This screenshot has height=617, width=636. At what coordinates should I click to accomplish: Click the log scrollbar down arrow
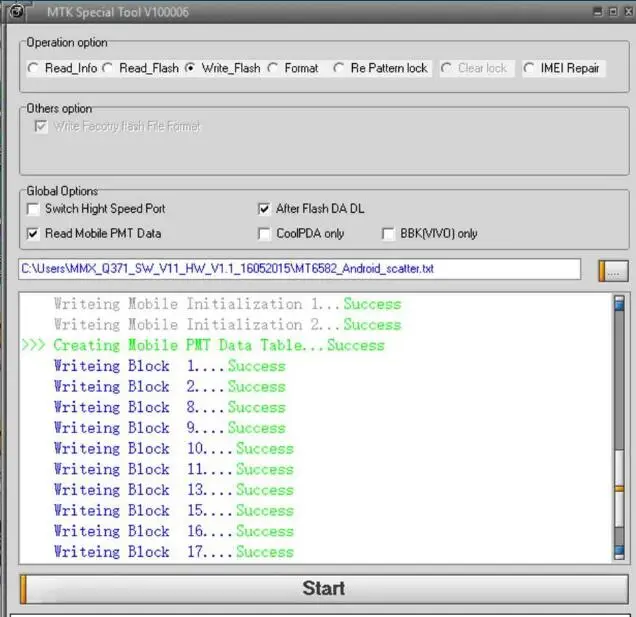[619, 552]
